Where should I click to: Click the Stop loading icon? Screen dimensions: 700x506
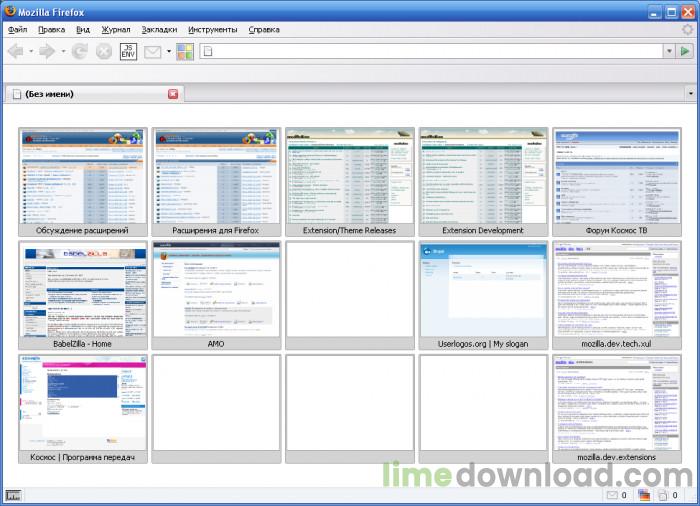[104, 51]
